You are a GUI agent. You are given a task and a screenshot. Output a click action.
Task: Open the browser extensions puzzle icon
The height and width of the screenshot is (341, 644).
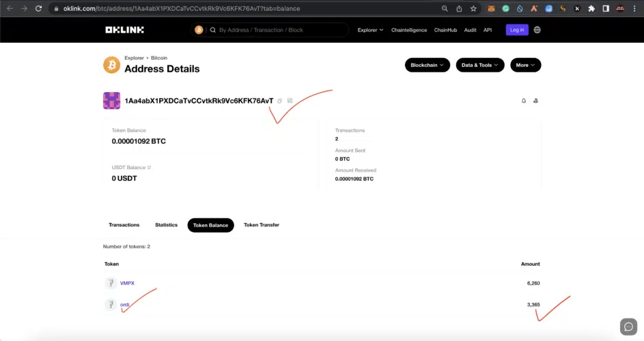(591, 9)
